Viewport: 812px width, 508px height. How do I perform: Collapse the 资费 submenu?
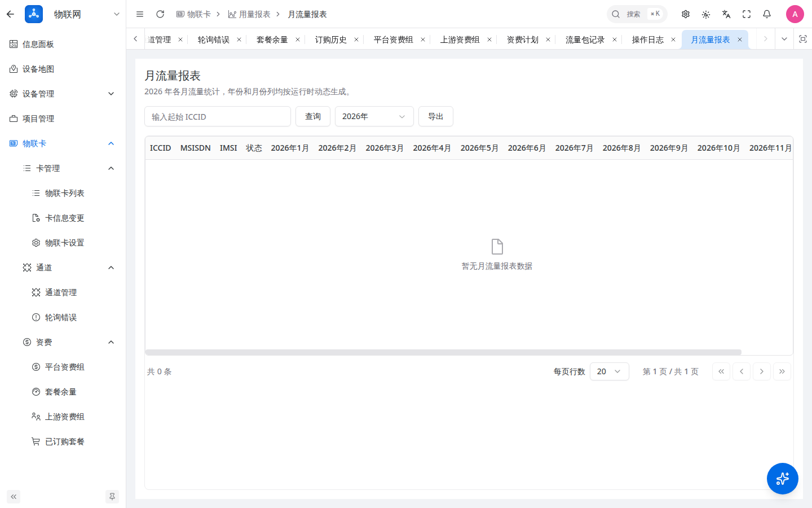[x=63, y=342]
